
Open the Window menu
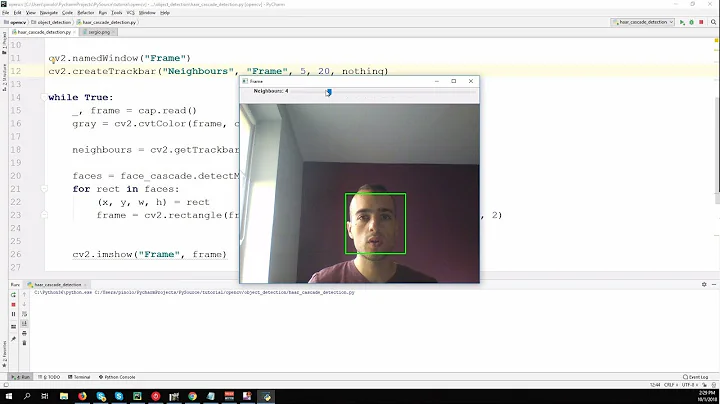(147, 13)
